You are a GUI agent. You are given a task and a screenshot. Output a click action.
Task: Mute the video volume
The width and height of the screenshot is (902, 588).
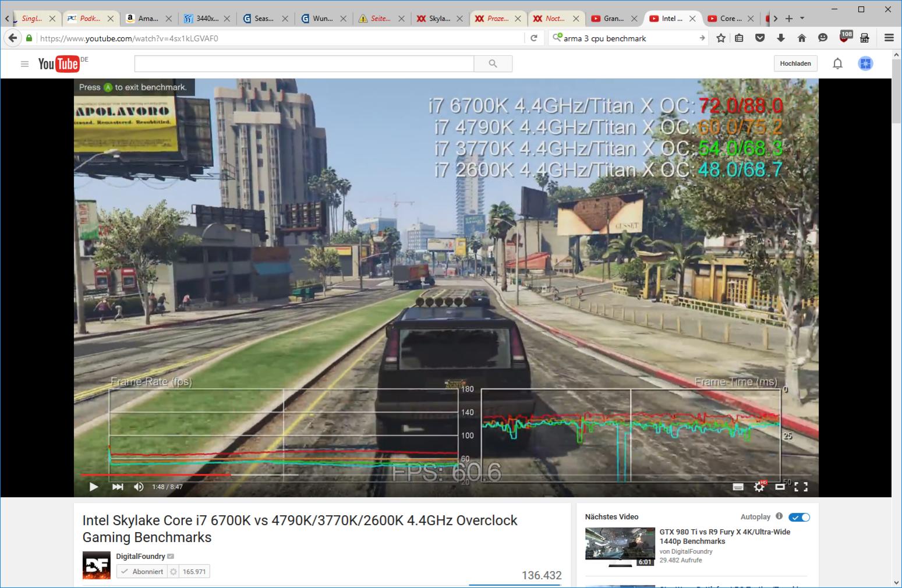[x=139, y=487]
